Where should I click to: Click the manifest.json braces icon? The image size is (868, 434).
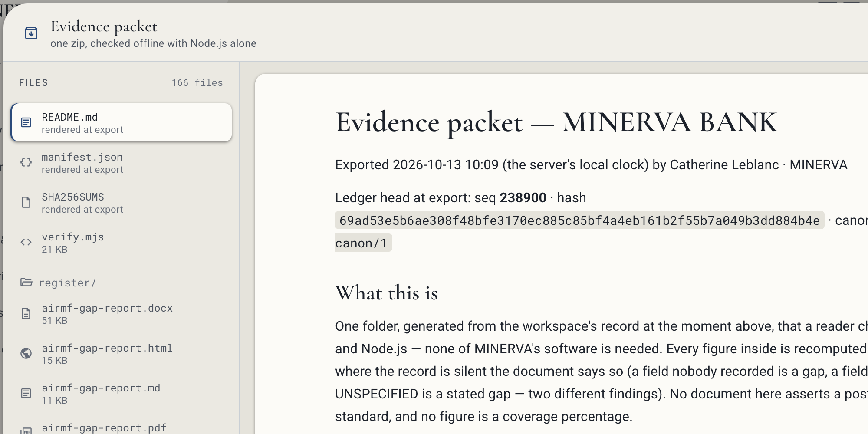click(26, 163)
